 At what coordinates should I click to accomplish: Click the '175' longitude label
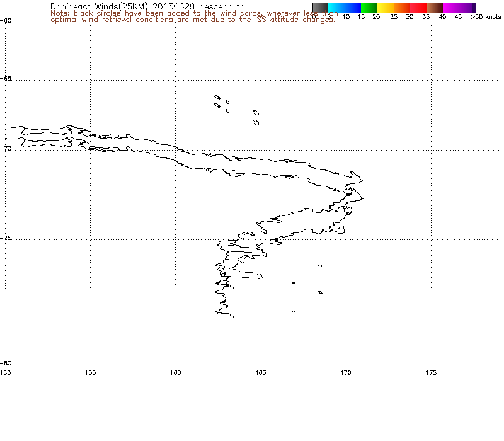[431, 373]
